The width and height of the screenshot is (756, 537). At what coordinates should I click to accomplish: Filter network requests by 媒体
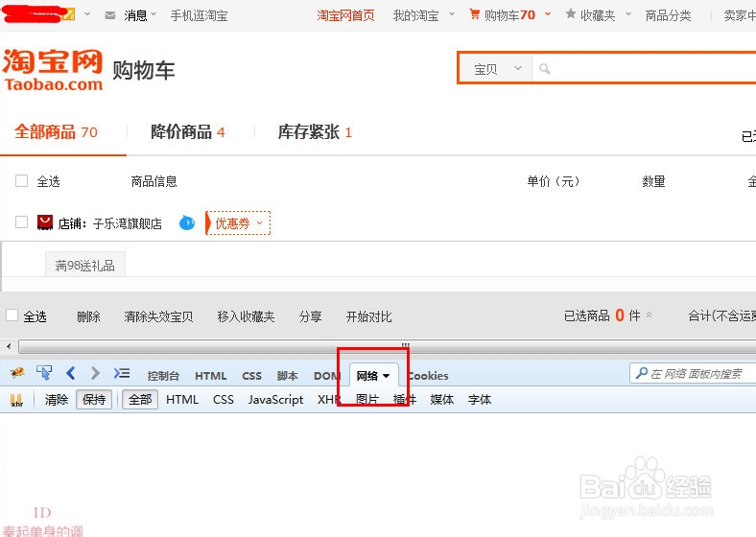442,400
